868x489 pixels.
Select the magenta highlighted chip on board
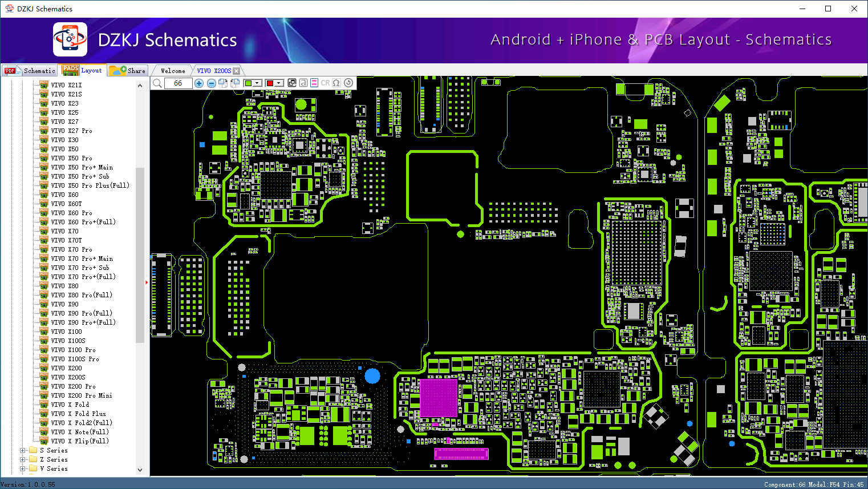click(439, 398)
